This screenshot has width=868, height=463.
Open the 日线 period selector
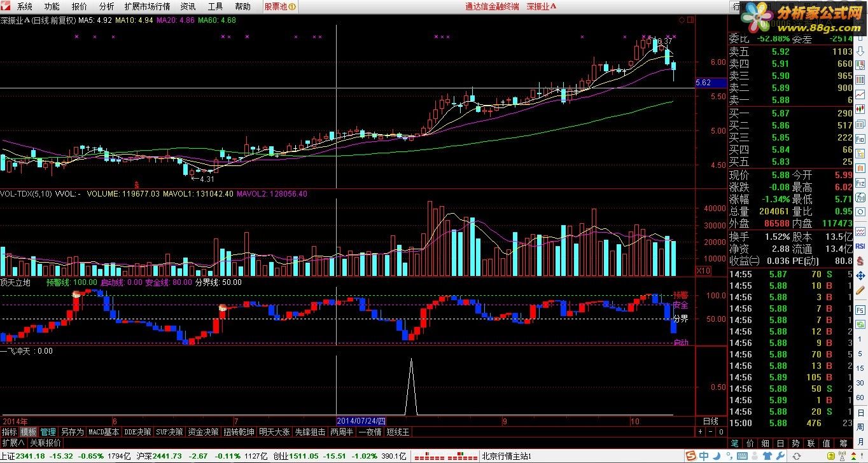click(710, 421)
